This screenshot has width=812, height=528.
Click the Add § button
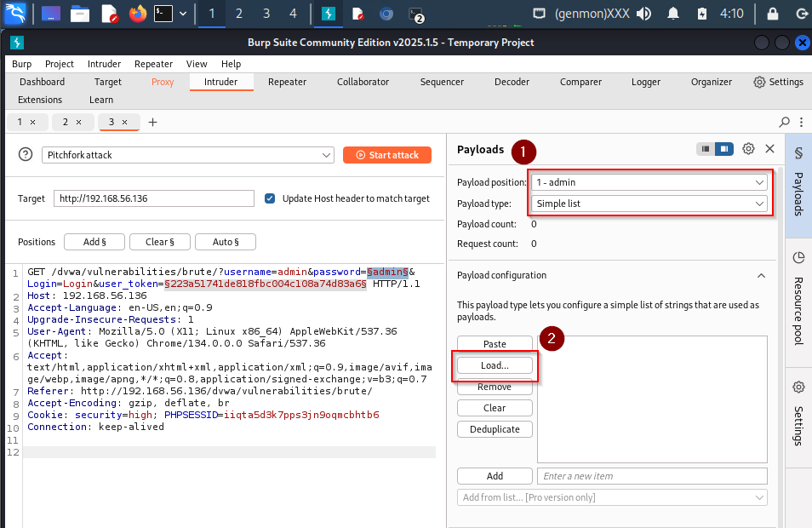[x=94, y=242]
